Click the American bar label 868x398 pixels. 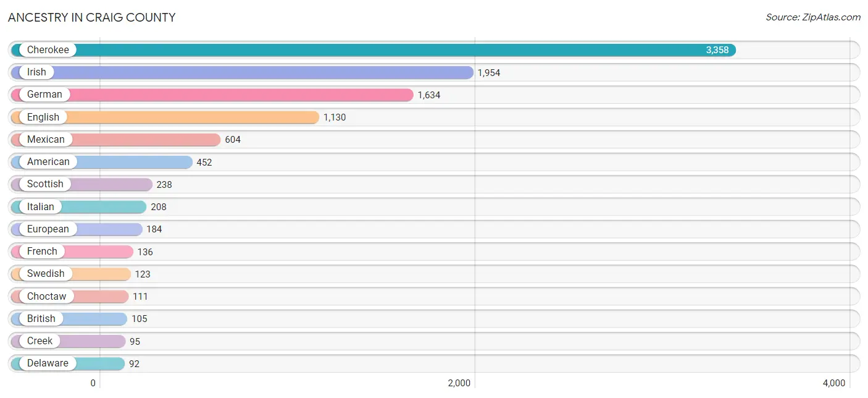[48, 161]
